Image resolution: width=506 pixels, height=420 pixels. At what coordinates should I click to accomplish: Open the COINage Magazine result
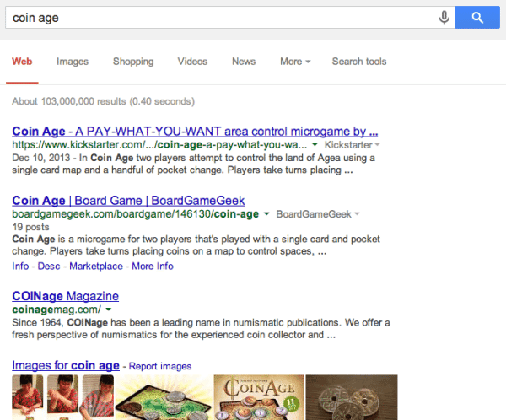pyautogui.click(x=65, y=296)
